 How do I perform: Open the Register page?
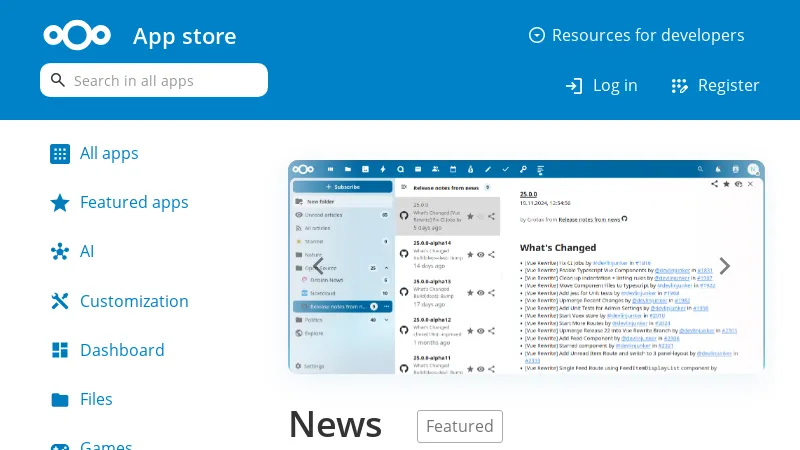click(715, 86)
